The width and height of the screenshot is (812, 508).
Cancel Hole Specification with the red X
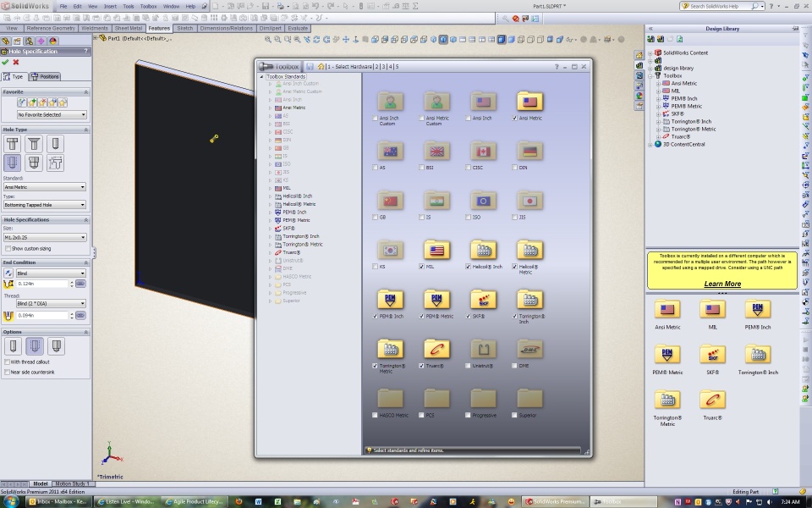pos(16,62)
